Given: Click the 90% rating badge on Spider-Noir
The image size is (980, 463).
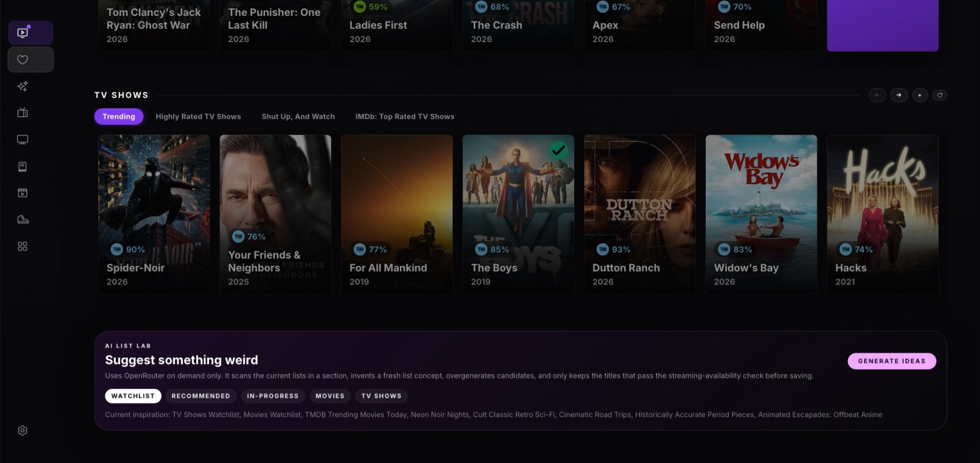Looking at the screenshot, I should pos(128,249).
